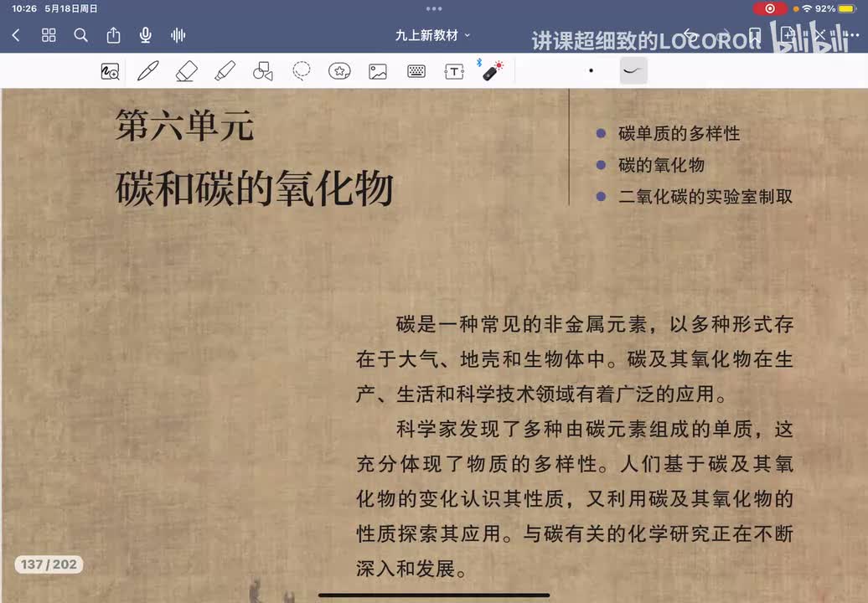
Task: Open the stickers/elements tool
Action: coord(339,71)
